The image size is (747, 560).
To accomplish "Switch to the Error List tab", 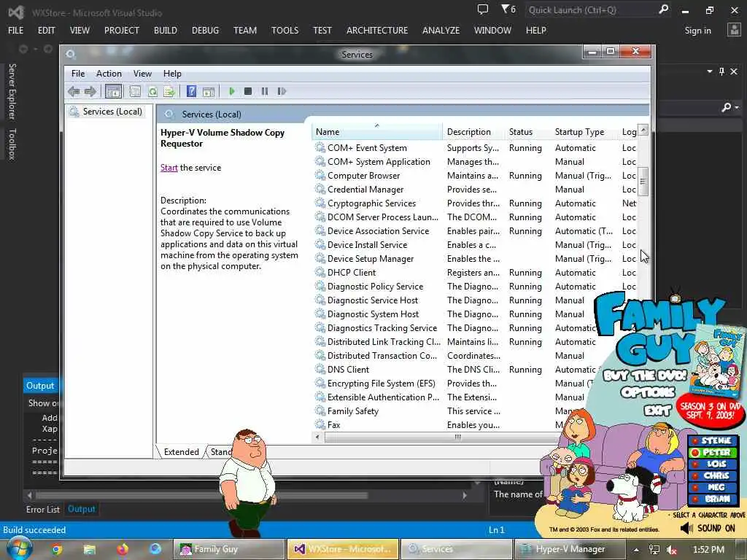I will (x=43, y=510).
